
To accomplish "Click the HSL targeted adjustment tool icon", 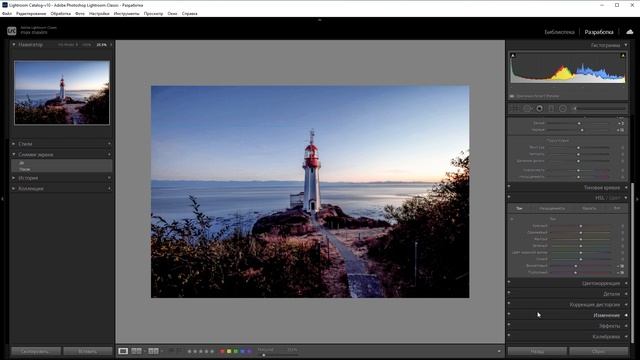I will (512, 219).
